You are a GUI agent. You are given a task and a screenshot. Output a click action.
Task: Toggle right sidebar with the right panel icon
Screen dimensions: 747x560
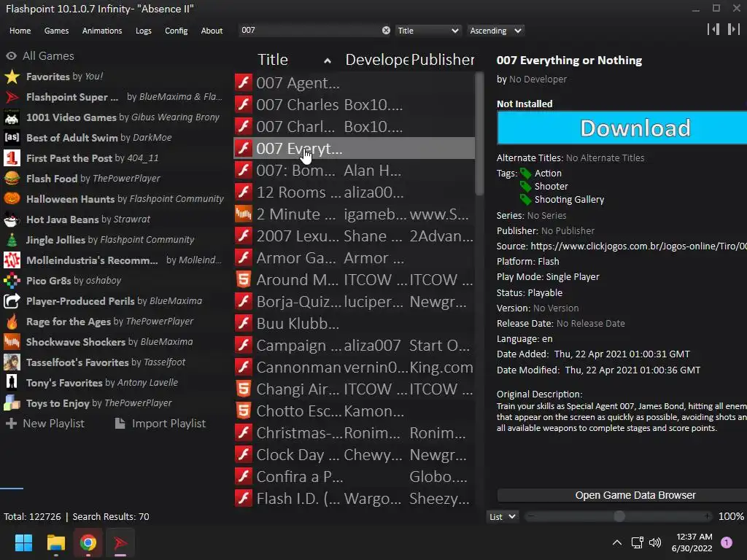[734, 29]
